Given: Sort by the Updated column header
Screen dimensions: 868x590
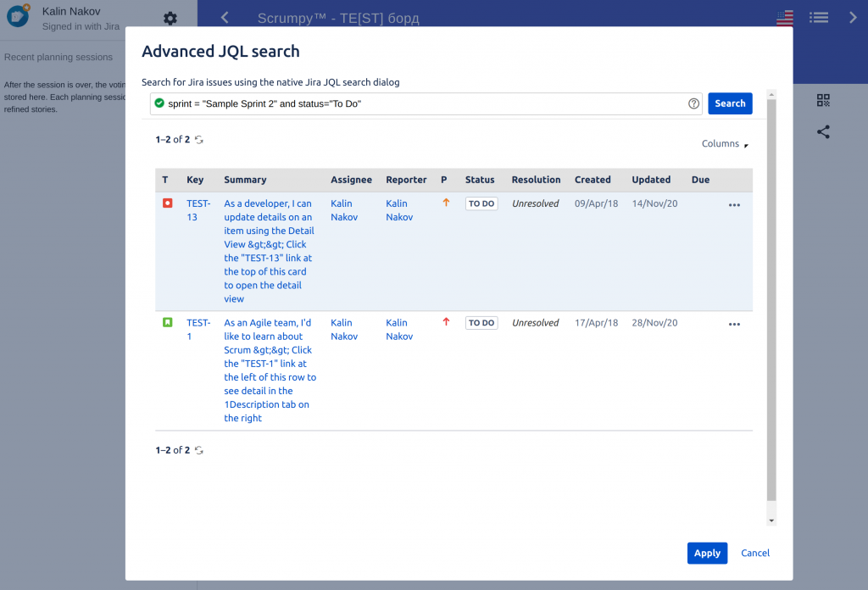Looking at the screenshot, I should click(651, 180).
